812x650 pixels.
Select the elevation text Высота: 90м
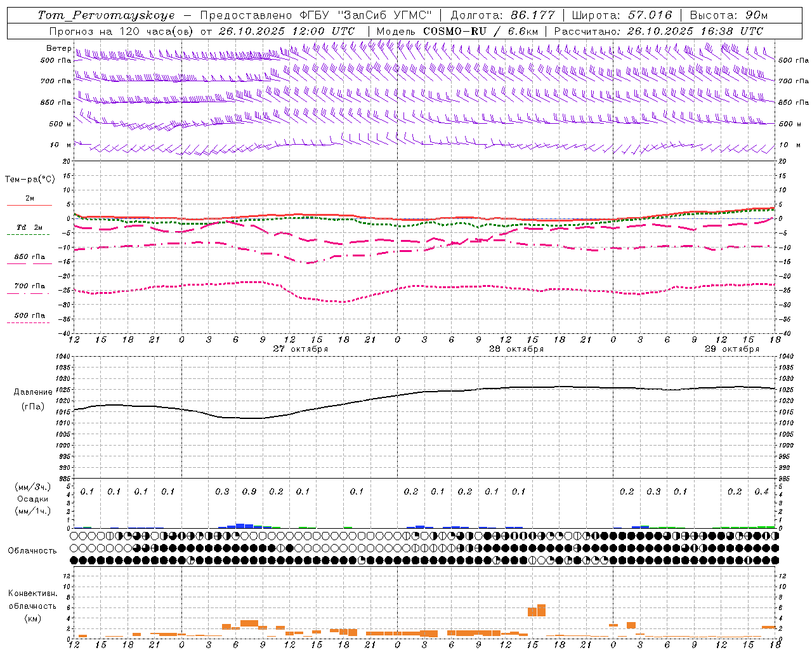point(729,15)
